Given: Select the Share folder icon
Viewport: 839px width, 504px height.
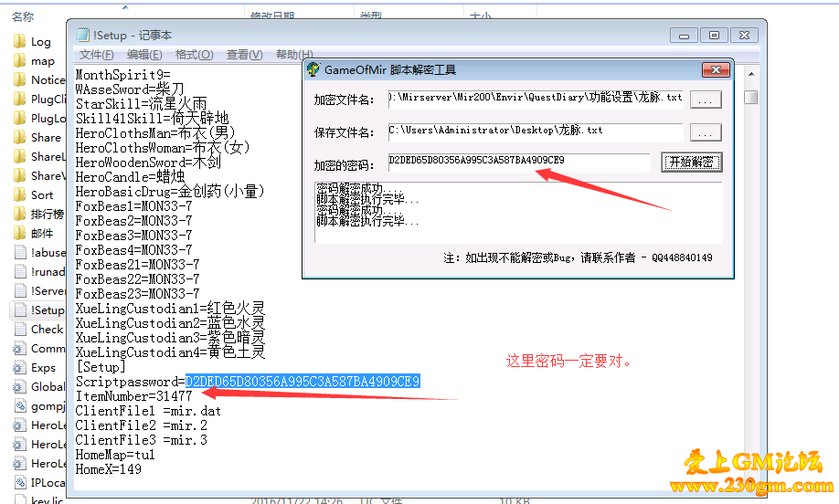Looking at the screenshot, I should 20,137.
